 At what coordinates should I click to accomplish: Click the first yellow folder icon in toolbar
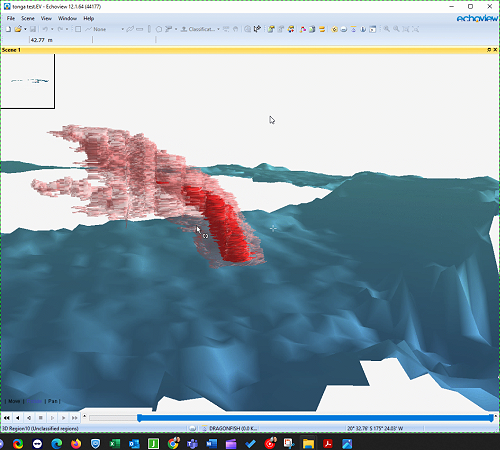[271, 29]
